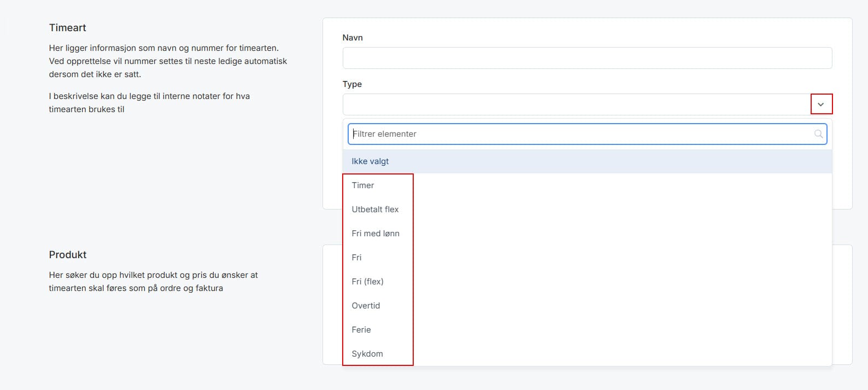Select the plain 'Fri' option
Image resolution: width=868 pixels, height=390 pixels.
coord(356,258)
